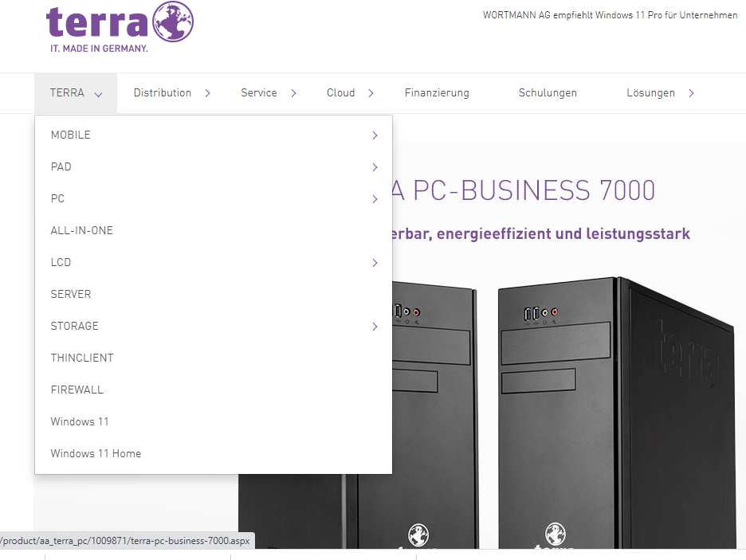Expand the STORAGE submenu arrow
Viewport: 746px width, 560px height.
[375, 327]
